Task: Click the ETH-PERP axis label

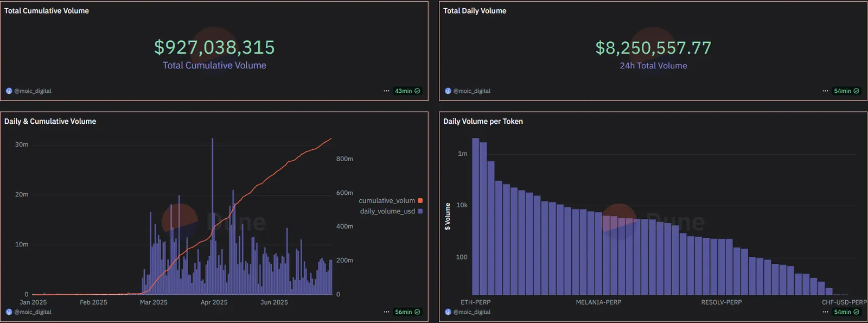Action: pos(476,302)
